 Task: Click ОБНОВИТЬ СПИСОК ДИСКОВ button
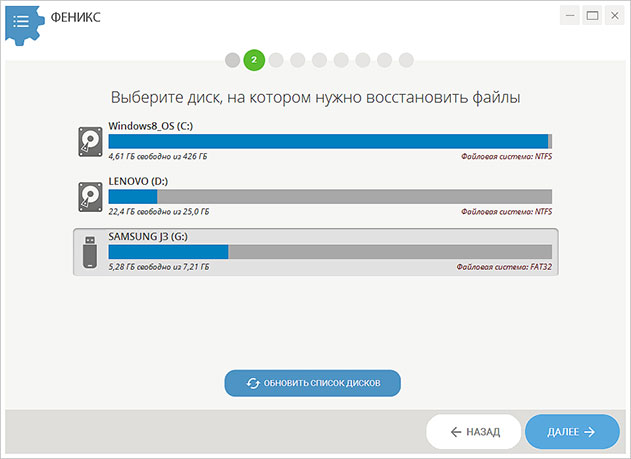pyautogui.click(x=312, y=383)
